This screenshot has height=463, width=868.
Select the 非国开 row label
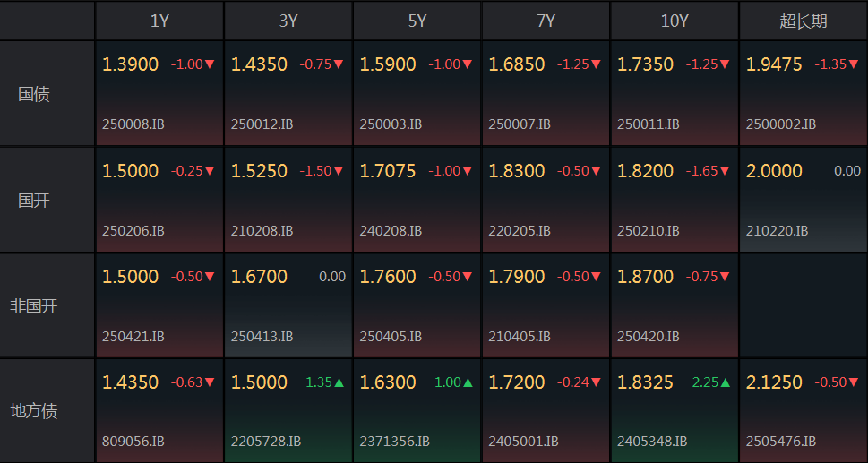pyautogui.click(x=34, y=306)
